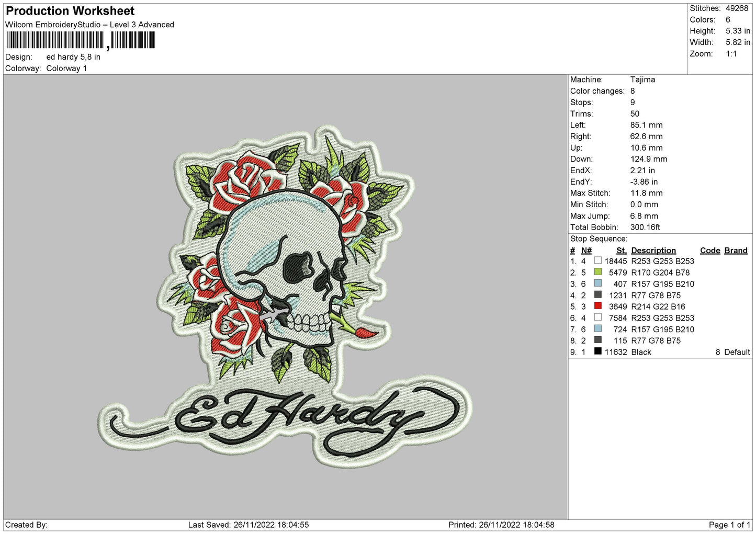756x534 pixels.
Task: Click the 'St.' column header
Action: [622, 251]
